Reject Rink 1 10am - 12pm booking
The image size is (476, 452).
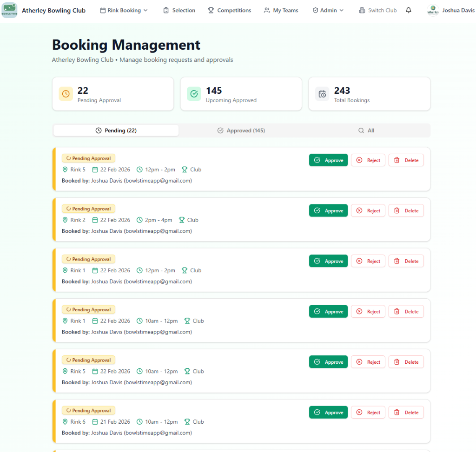coord(368,312)
